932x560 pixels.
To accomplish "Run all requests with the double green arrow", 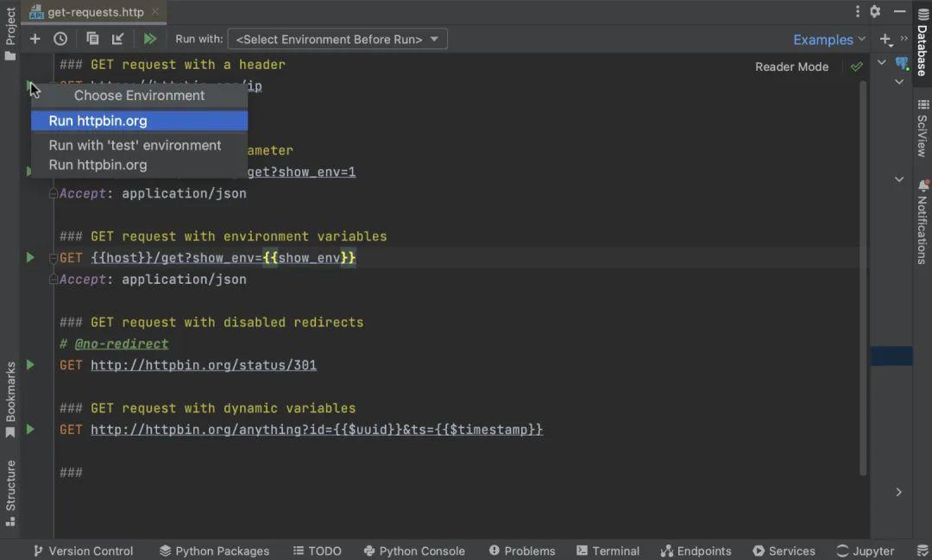I will (x=149, y=39).
